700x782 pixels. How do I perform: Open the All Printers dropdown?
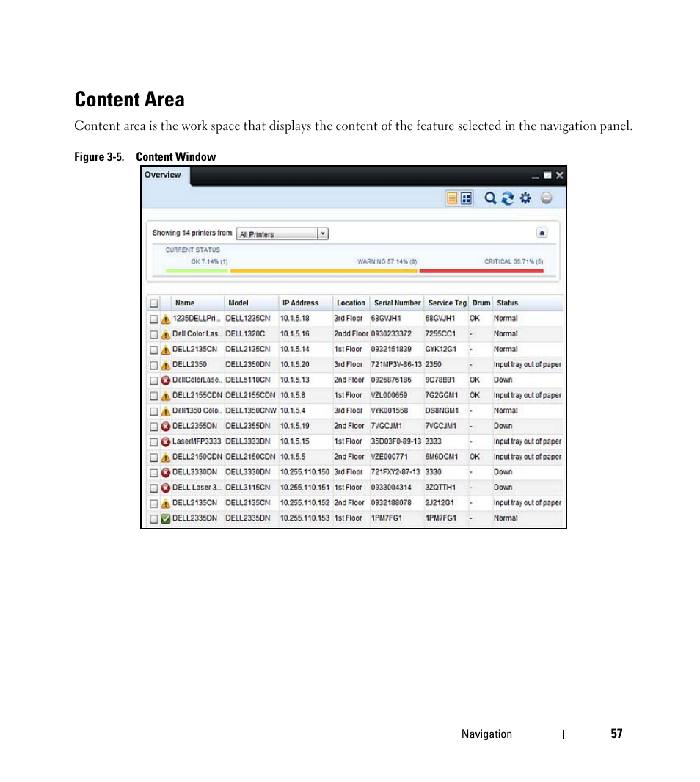click(x=282, y=234)
